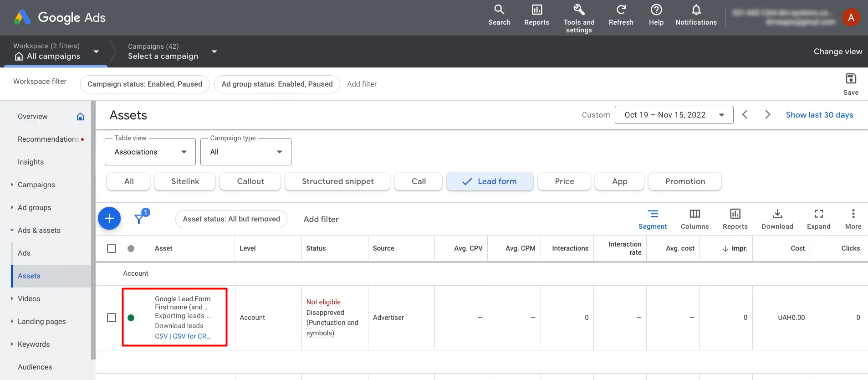Expand the date range Oct 19 – Nov 15 picker
Screen dimensions: 868x380
click(x=674, y=115)
